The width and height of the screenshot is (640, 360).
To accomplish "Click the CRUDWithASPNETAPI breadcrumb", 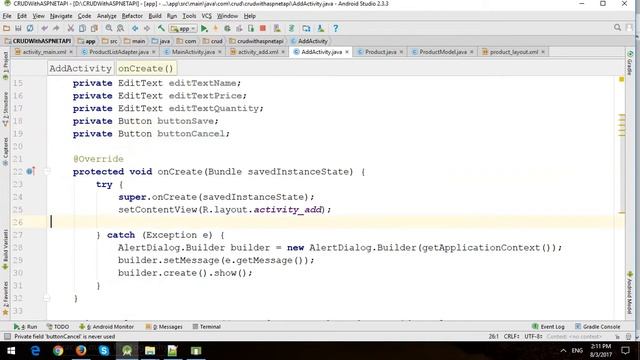I will [38, 41].
